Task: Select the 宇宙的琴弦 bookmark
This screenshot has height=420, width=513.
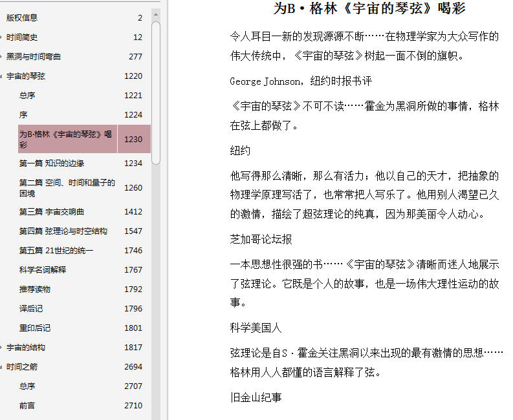Action: pyautogui.click(x=25, y=76)
